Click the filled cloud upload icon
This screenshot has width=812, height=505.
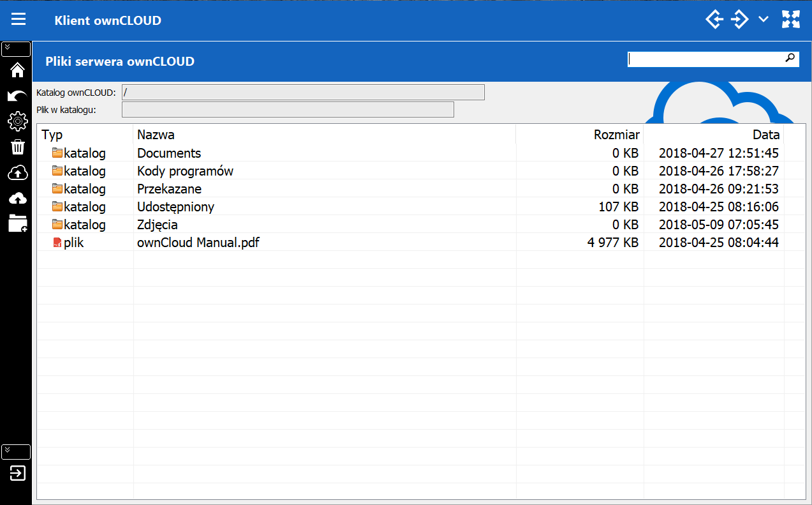click(x=17, y=198)
